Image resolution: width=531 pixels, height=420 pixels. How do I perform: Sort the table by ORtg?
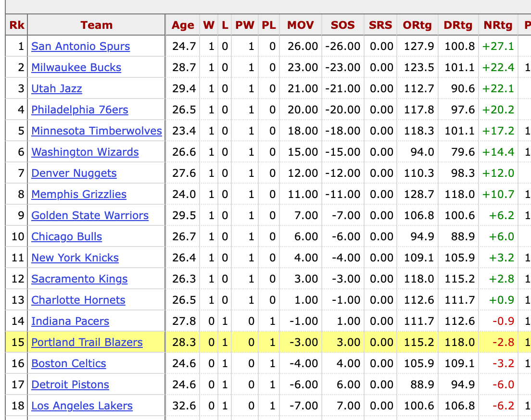(x=417, y=25)
